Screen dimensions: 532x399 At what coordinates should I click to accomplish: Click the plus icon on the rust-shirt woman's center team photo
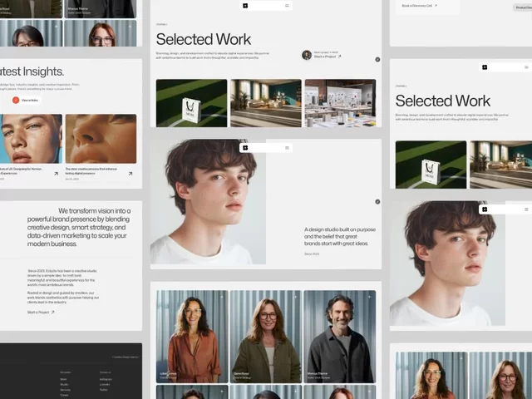222,297
